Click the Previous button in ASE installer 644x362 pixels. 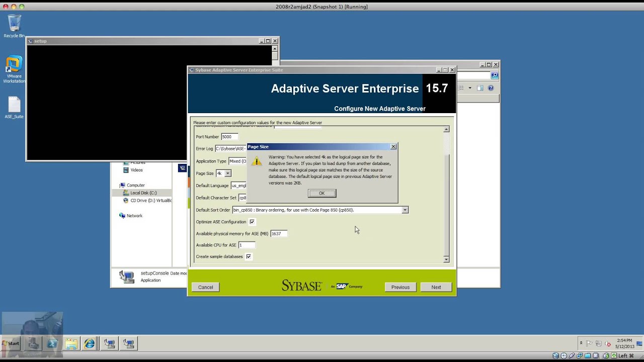400,287
